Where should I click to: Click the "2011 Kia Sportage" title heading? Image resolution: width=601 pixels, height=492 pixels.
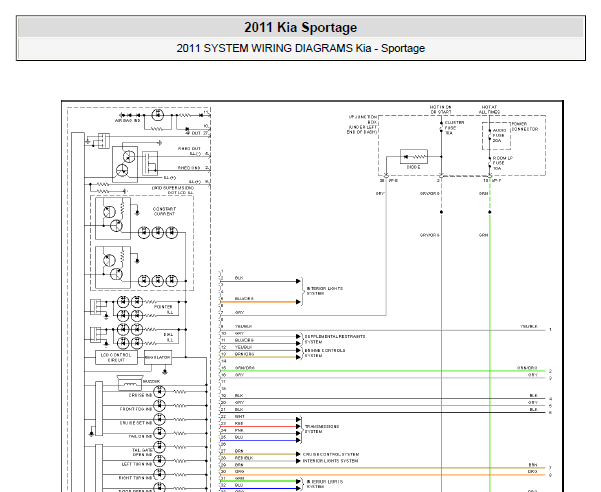tap(300, 27)
